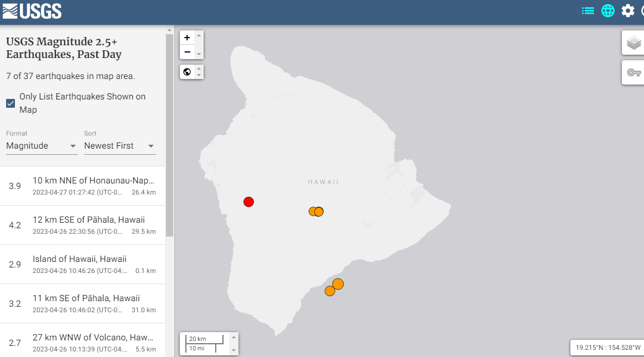This screenshot has width=644, height=357.
Task: Zoom out on the map
Action: point(188,52)
